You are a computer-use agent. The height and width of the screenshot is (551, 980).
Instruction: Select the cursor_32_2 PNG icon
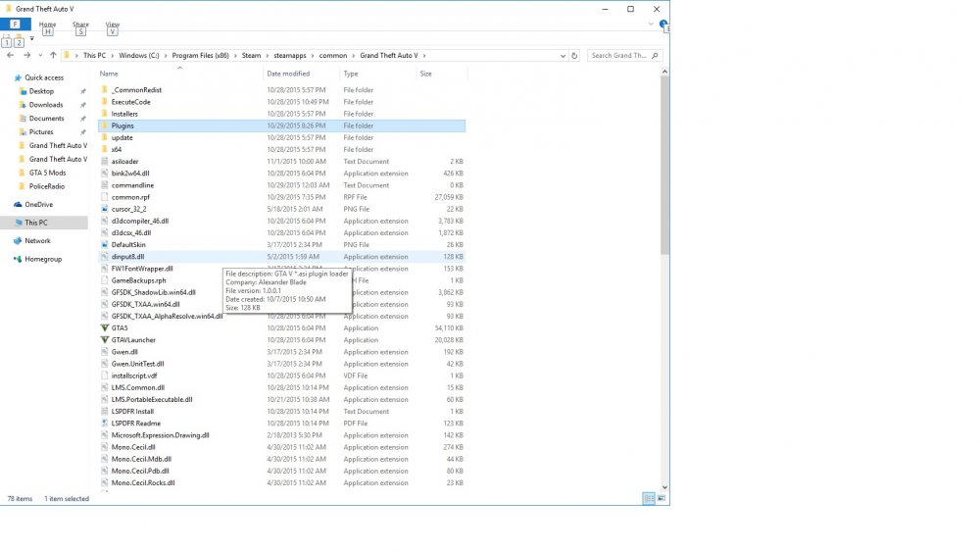pos(105,209)
